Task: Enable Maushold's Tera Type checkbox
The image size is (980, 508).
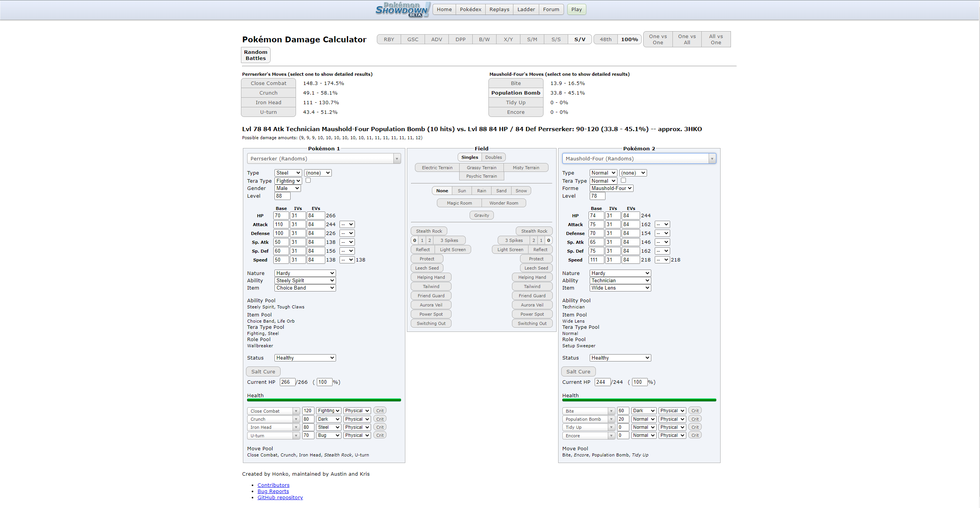Action: point(623,180)
